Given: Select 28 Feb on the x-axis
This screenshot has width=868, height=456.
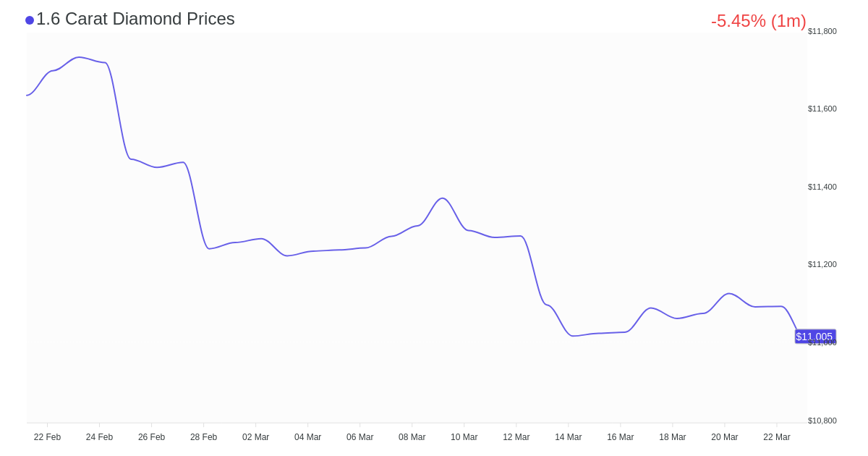Looking at the screenshot, I should (x=203, y=437).
